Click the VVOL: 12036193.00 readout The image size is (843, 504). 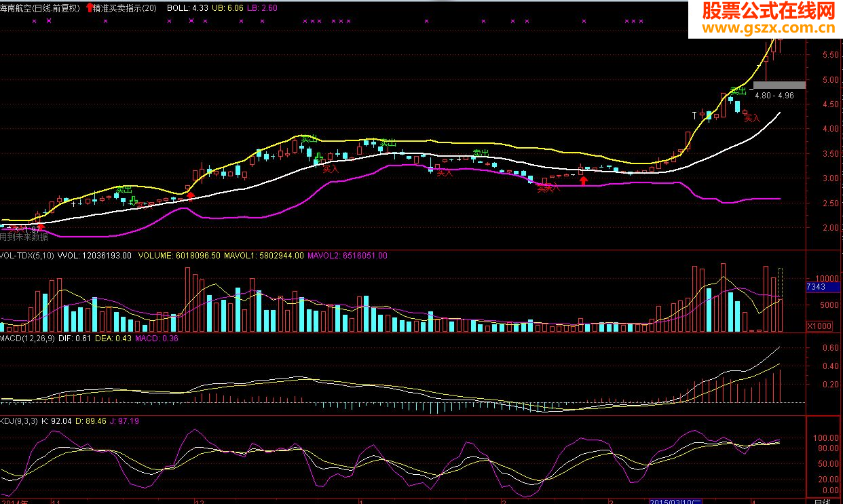(x=95, y=256)
